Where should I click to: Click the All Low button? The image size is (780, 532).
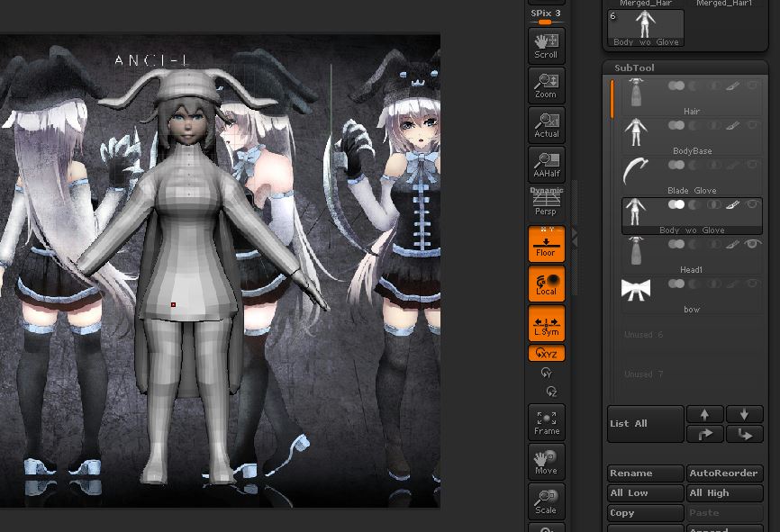[646, 493]
